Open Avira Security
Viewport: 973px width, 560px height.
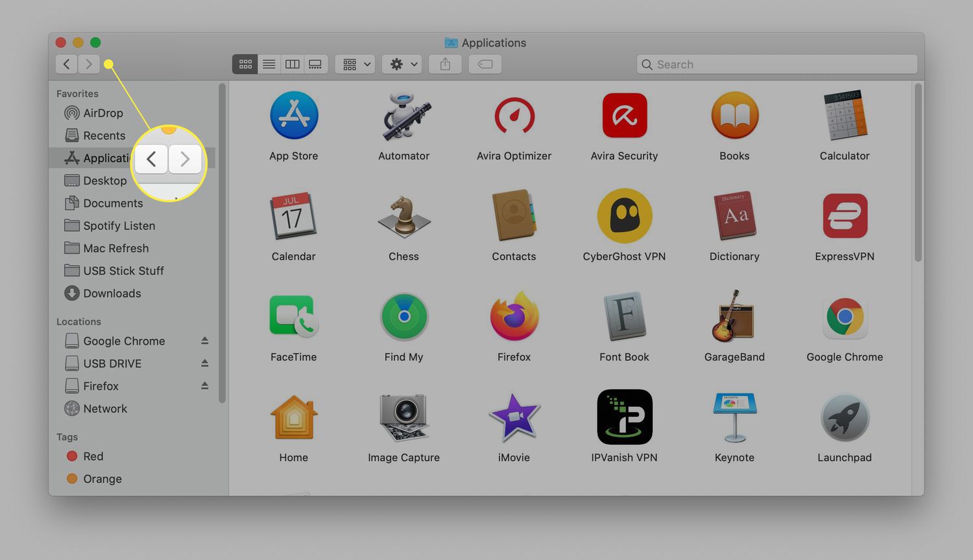(624, 115)
